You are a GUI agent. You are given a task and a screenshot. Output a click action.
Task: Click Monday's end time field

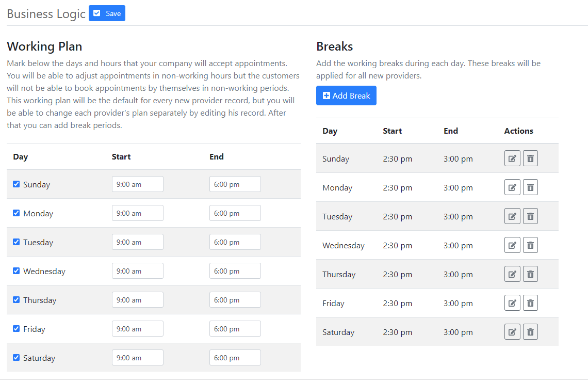tap(235, 213)
